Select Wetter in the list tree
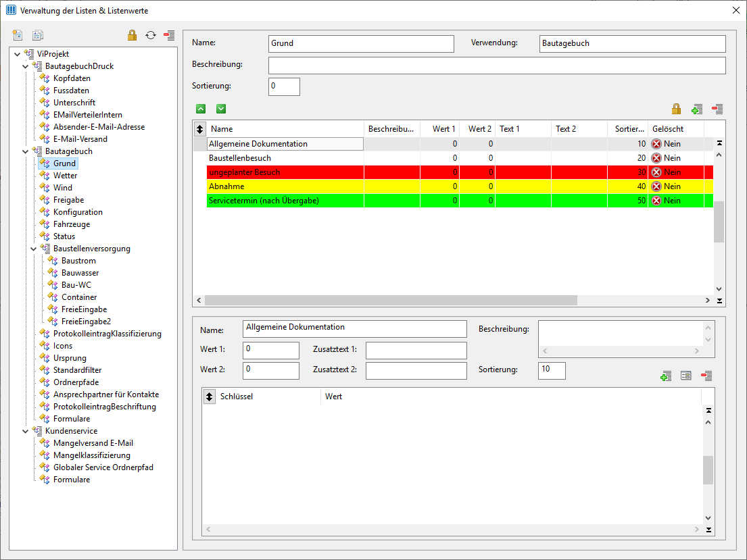Screen dimensions: 747x560 (66, 176)
